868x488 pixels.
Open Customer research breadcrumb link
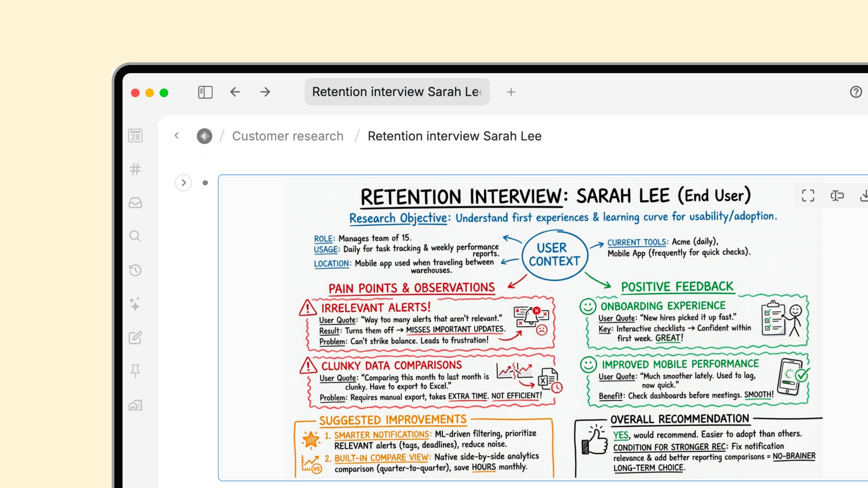[288, 136]
